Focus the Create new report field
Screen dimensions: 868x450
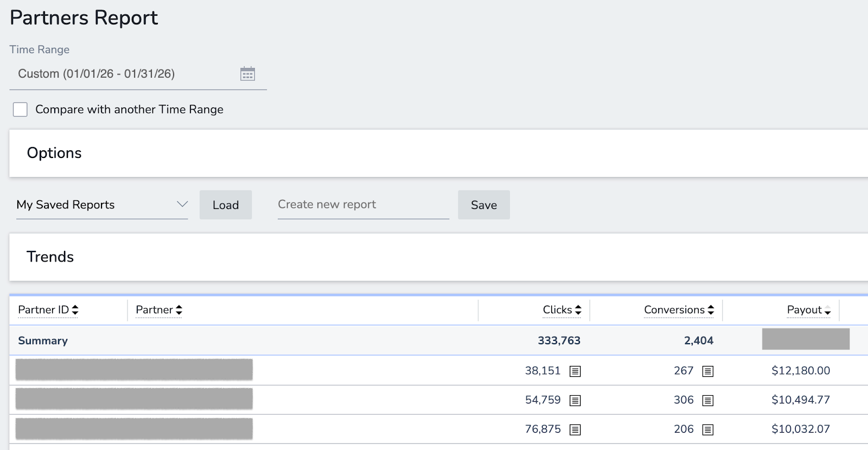pos(363,205)
